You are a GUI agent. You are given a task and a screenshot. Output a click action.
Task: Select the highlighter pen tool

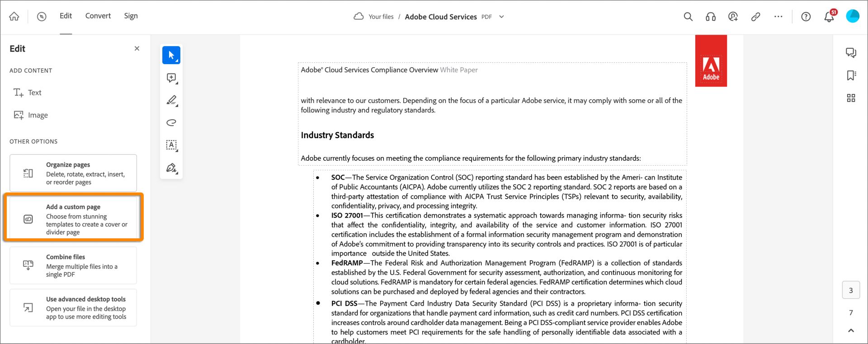pyautogui.click(x=171, y=100)
